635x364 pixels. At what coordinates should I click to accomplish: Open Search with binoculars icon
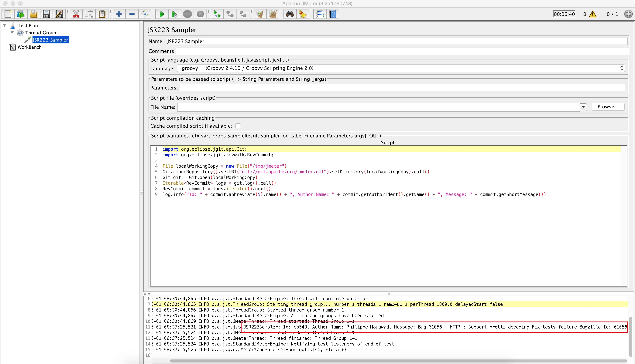290,14
